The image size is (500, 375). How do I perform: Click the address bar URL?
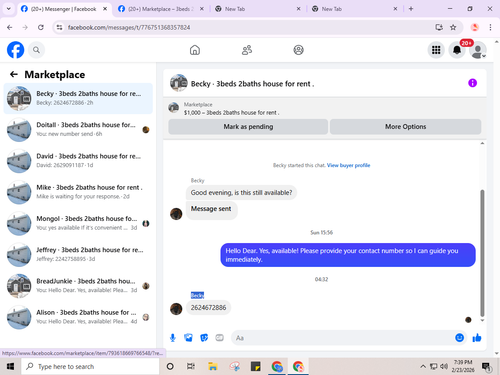pyautogui.click(x=129, y=27)
